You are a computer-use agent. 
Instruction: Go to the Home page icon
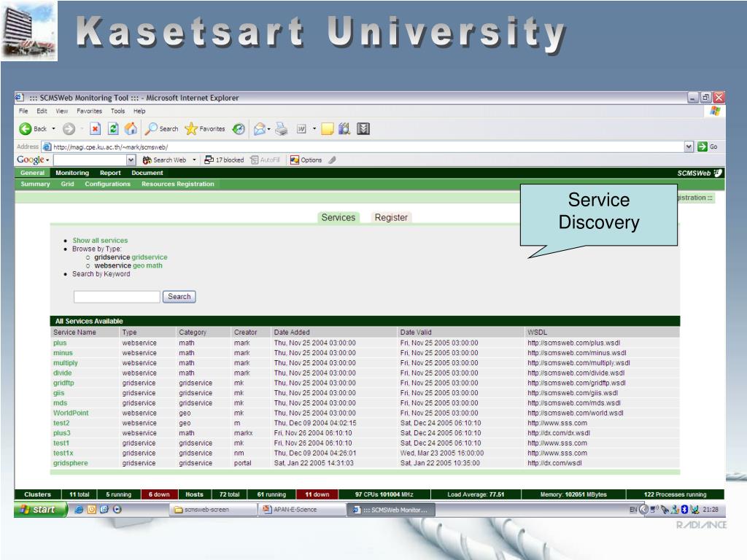pos(131,128)
